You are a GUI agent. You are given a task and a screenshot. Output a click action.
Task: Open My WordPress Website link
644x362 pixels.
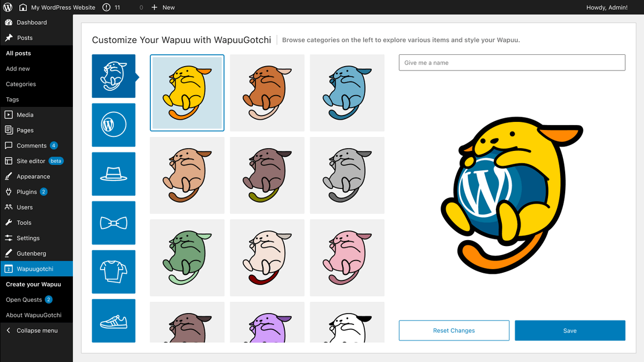click(63, 8)
